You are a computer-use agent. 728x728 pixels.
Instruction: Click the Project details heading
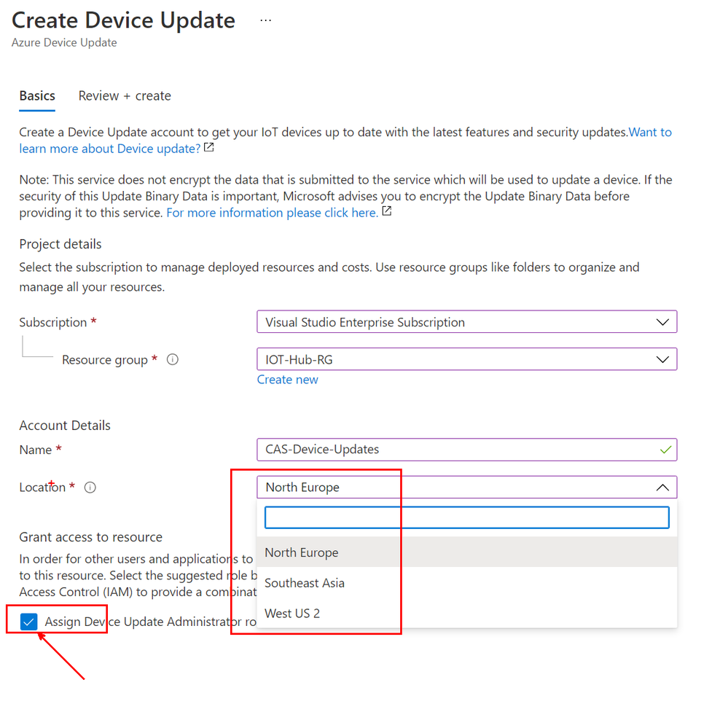coord(60,244)
